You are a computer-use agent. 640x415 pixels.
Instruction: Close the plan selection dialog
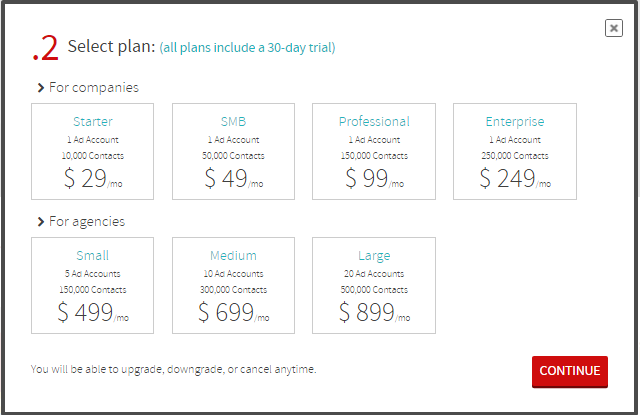click(614, 28)
